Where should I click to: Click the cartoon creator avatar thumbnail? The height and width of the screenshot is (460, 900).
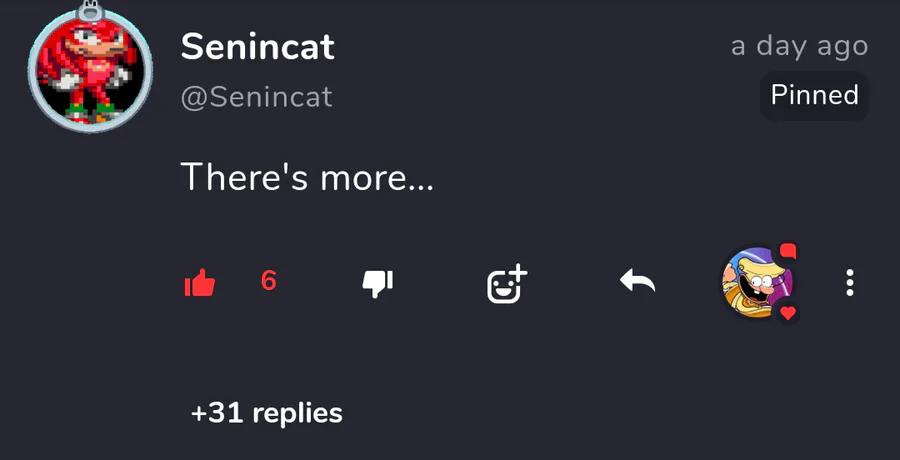click(757, 282)
